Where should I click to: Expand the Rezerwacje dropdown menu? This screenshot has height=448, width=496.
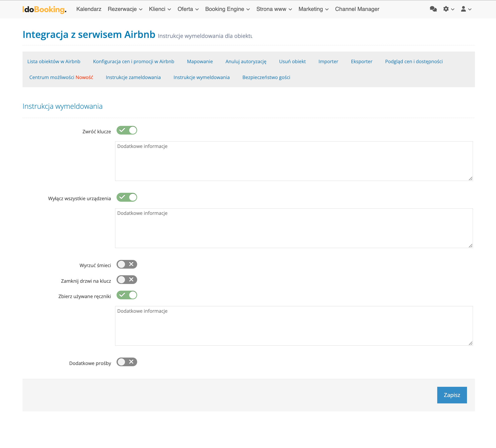tap(125, 9)
